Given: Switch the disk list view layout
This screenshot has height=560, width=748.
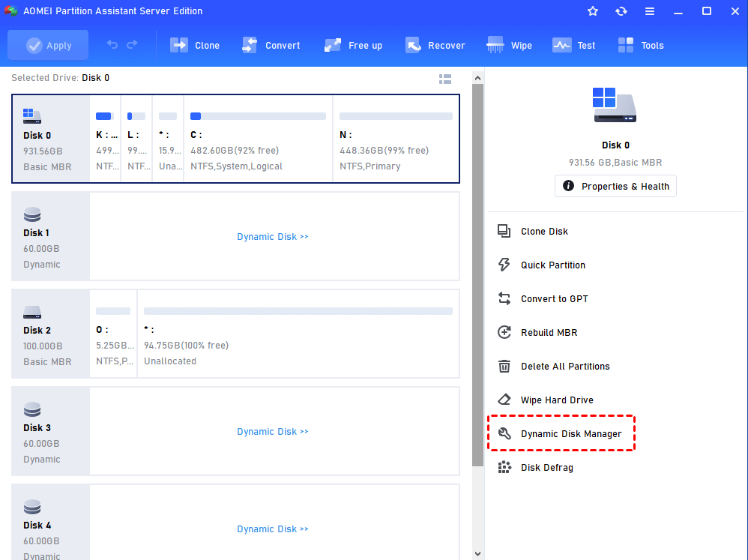Looking at the screenshot, I should (x=445, y=79).
